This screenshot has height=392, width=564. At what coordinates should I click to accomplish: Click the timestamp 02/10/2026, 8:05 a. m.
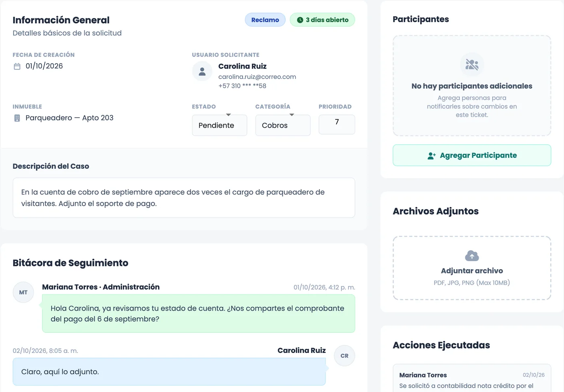tap(46, 351)
